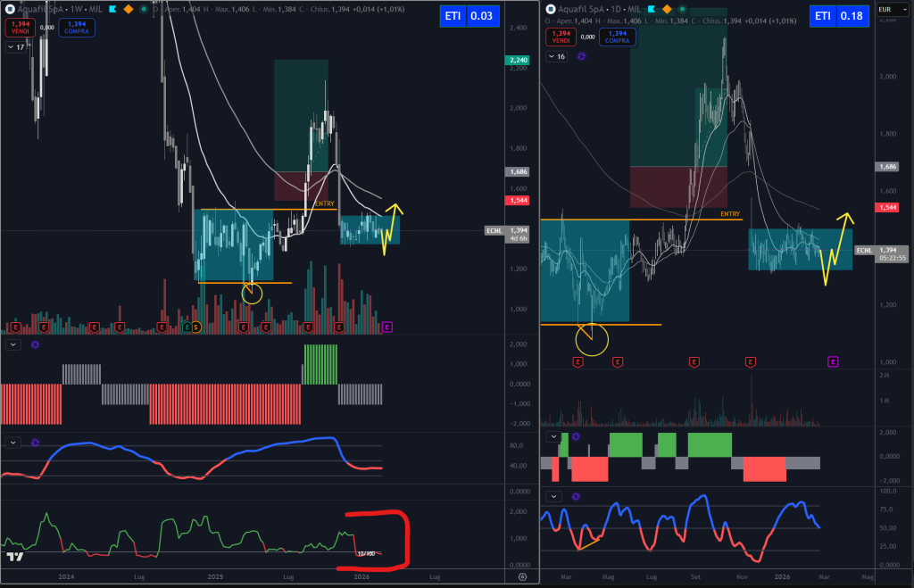Open the EUR currency dropdown at top right
Image resolution: width=914 pixels, height=588 pixels.
coord(894,8)
